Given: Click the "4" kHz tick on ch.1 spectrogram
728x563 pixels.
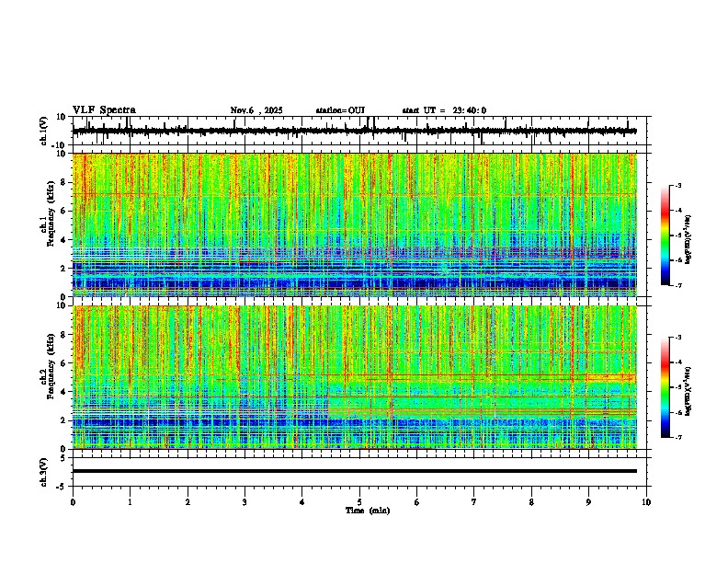Looking at the screenshot, I should click(x=64, y=240).
